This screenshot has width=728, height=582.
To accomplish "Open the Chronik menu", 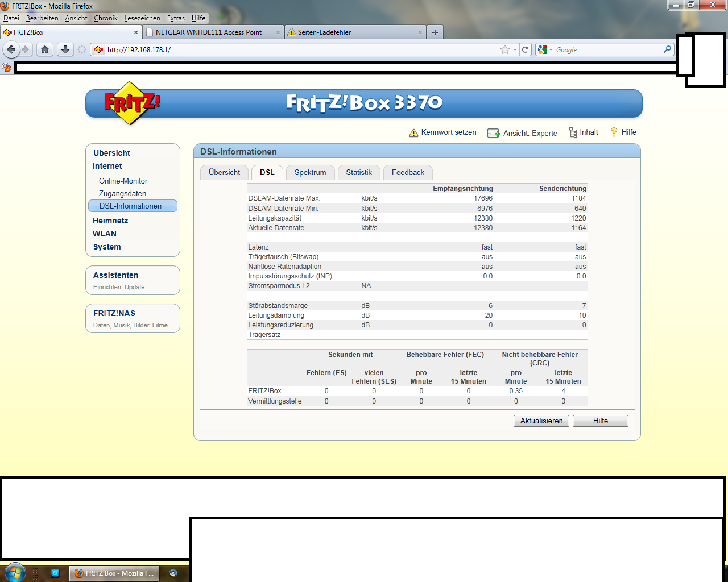I will (x=106, y=18).
